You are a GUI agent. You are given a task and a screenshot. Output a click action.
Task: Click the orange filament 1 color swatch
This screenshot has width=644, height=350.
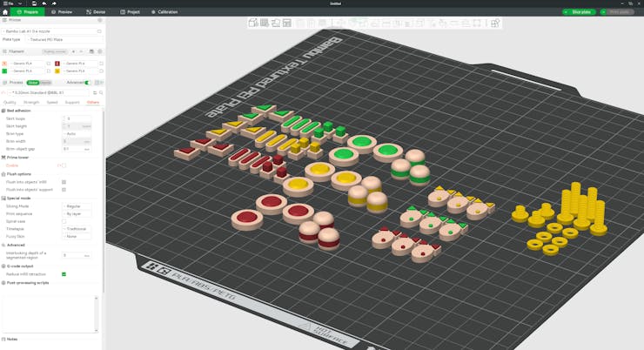point(4,64)
